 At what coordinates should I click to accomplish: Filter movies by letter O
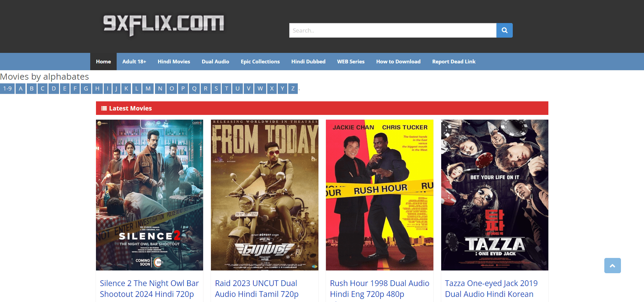[172, 88]
